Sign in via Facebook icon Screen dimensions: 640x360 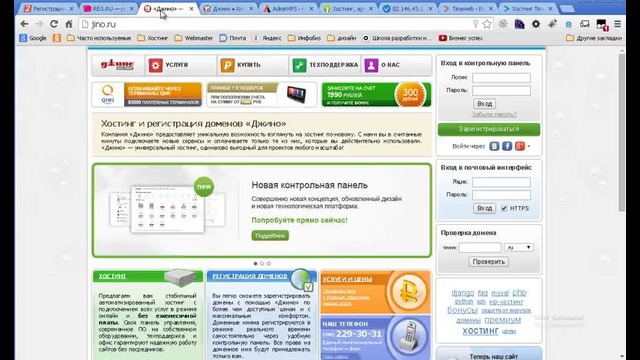tap(507, 146)
